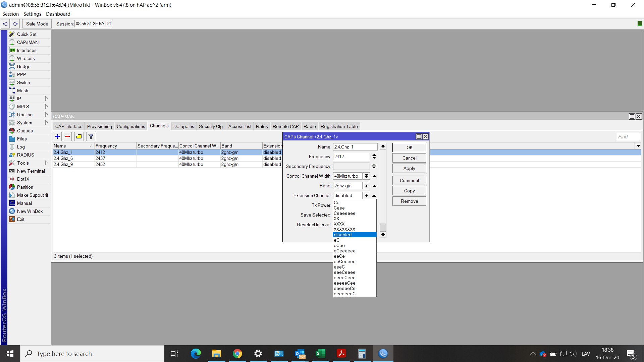Open CAPsMAN sidebar item

28,42
